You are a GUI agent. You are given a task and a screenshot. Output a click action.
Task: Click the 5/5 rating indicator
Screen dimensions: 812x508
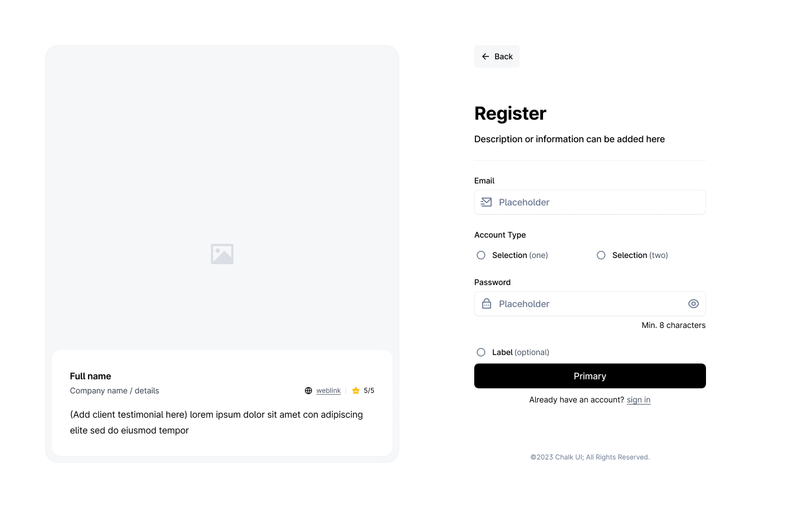click(x=369, y=390)
